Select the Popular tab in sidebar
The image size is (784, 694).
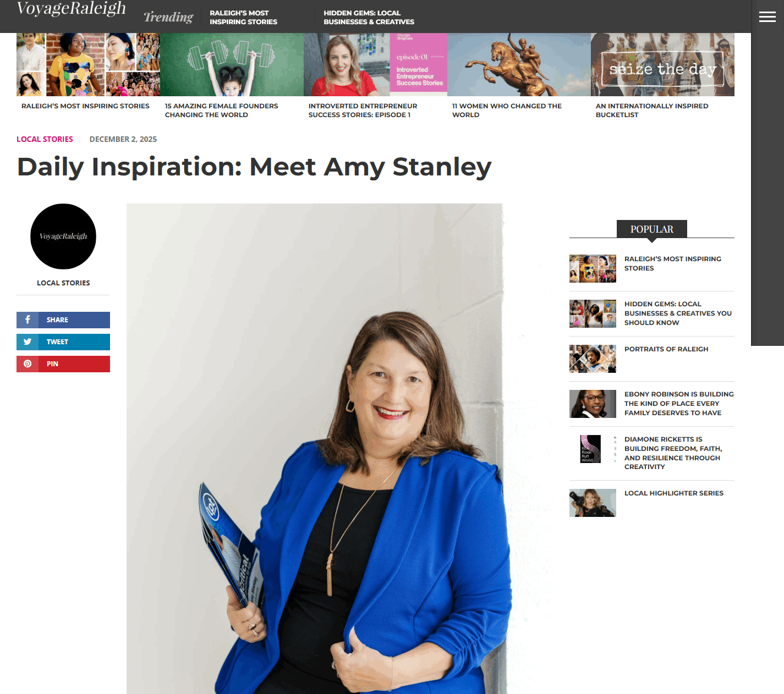pyautogui.click(x=652, y=229)
